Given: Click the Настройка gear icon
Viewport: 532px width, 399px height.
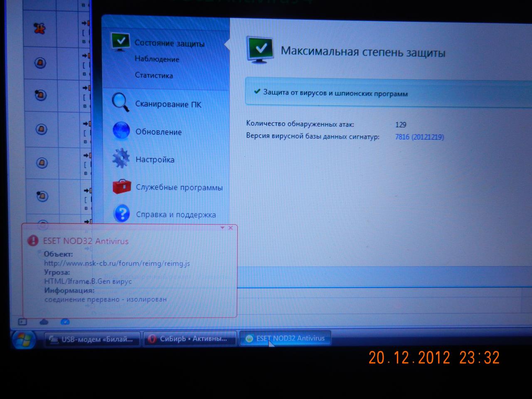Looking at the screenshot, I should 121,158.
